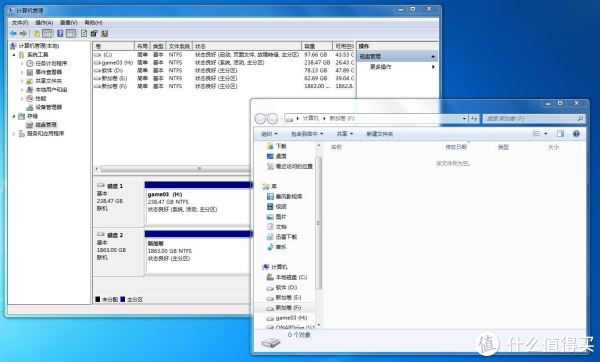This screenshot has height=362, width=600.
Task: Open 桌面 in Explorer navigation pane
Action: point(281,157)
